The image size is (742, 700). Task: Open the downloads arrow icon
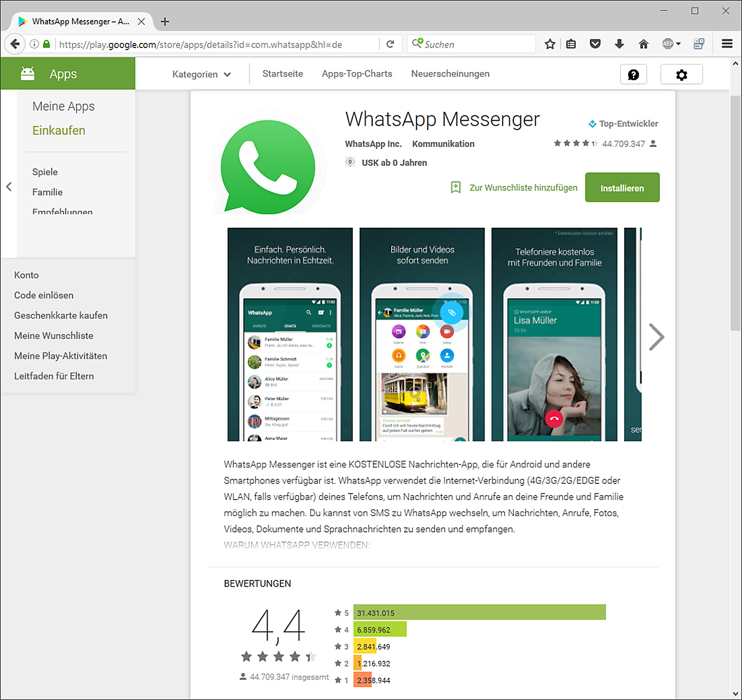(x=619, y=44)
